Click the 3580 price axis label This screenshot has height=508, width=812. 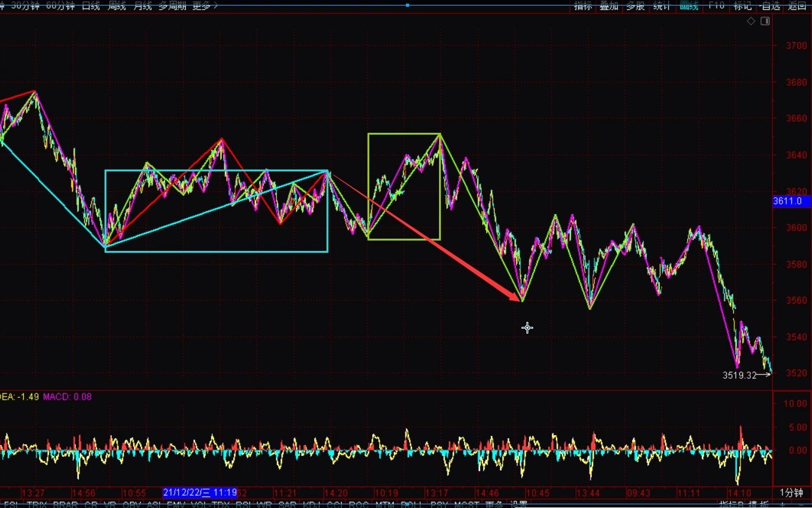pos(795,264)
